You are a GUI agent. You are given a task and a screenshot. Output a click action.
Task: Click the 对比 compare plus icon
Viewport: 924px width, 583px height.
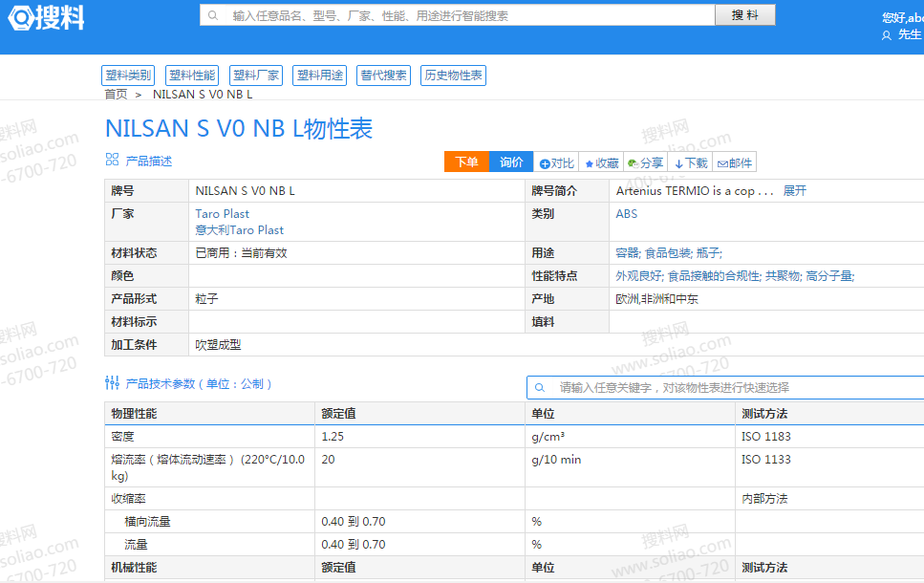pyautogui.click(x=545, y=162)
